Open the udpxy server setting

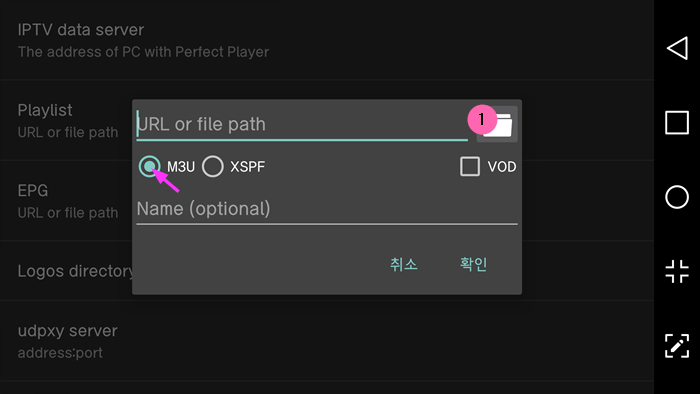327,341
